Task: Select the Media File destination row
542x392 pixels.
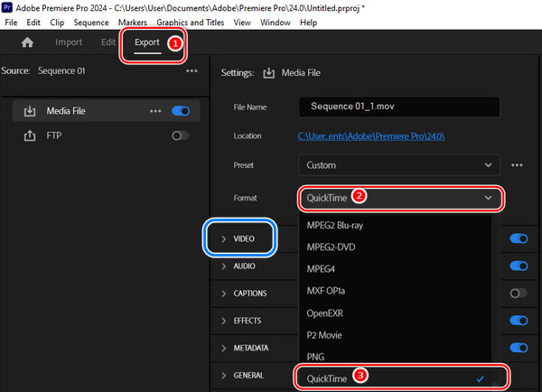Action: tap(106, 111)
